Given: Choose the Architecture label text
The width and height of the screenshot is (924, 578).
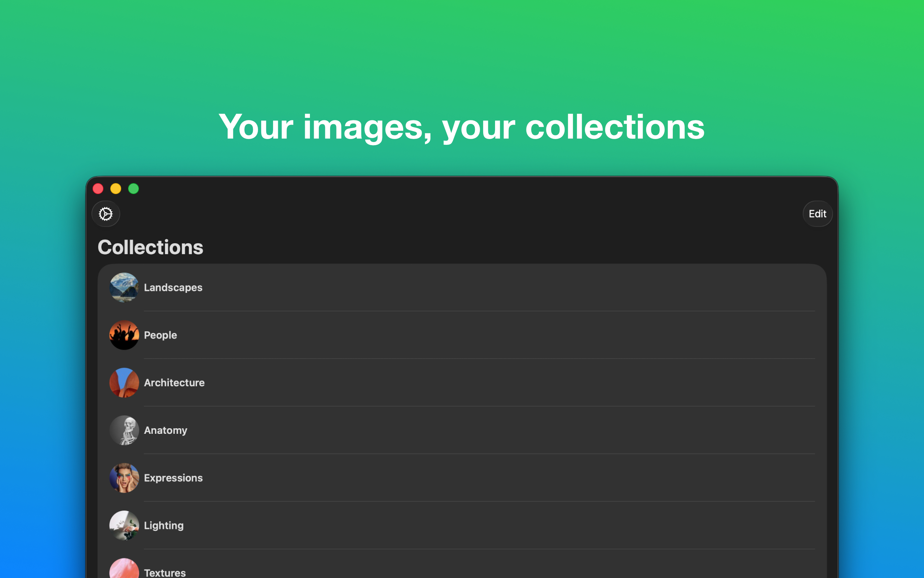Looking at the screenshot, I should tap(174, 383).
